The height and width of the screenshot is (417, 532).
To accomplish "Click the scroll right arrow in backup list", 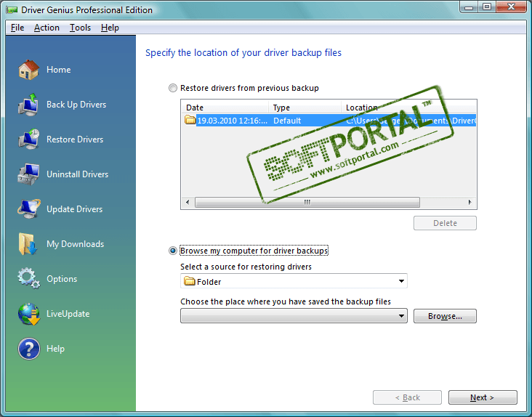I will tap(470, 202).
